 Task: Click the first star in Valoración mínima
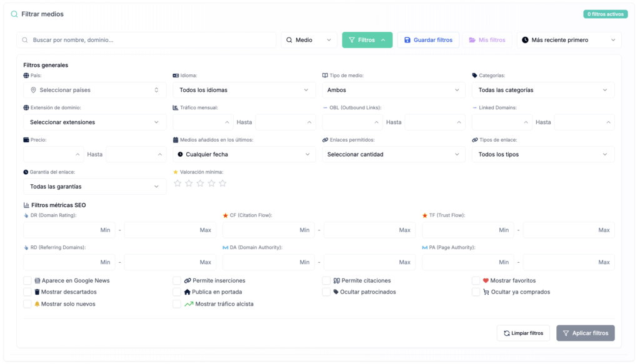click(x=177, y=184)
